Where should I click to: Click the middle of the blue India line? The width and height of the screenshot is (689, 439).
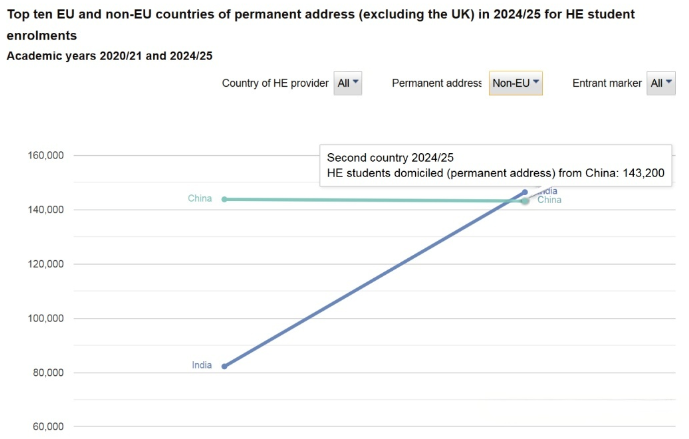374,279
